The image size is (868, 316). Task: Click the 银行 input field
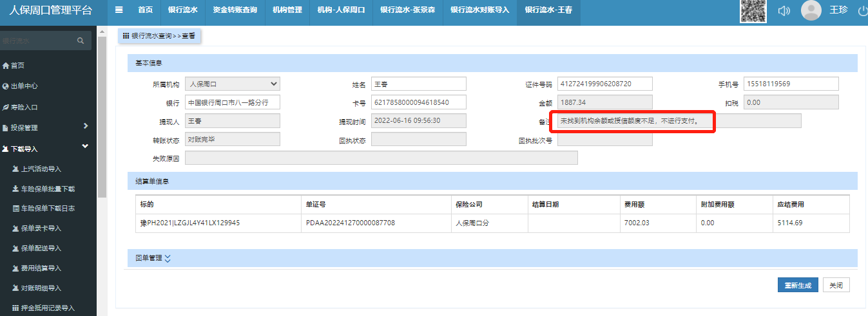[233, 102]
